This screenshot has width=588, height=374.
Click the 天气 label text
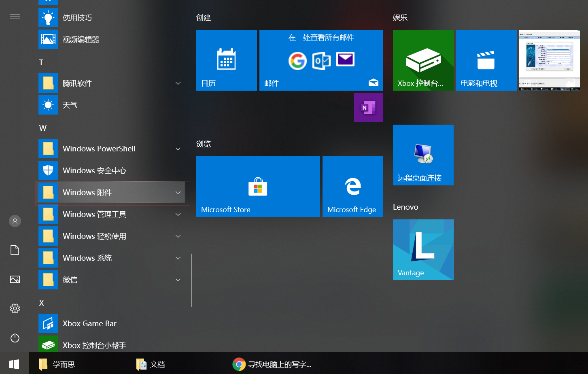pos(70,105)
